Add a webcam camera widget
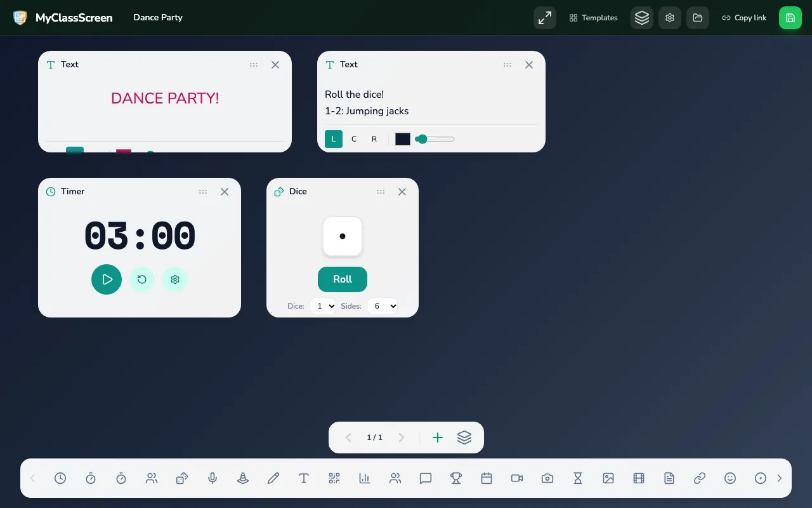Screen dimensions: 812x508 click(547, 478)
